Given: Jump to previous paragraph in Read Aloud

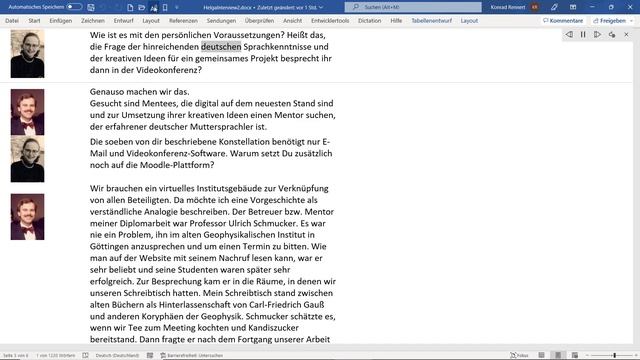Looking at the screenshot, I should point(569,35).
